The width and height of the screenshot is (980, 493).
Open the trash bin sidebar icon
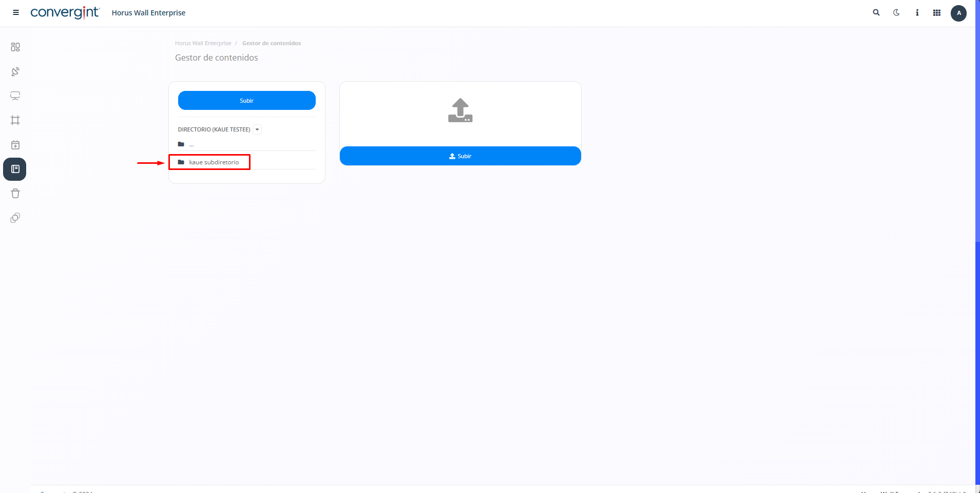[15, 194]
